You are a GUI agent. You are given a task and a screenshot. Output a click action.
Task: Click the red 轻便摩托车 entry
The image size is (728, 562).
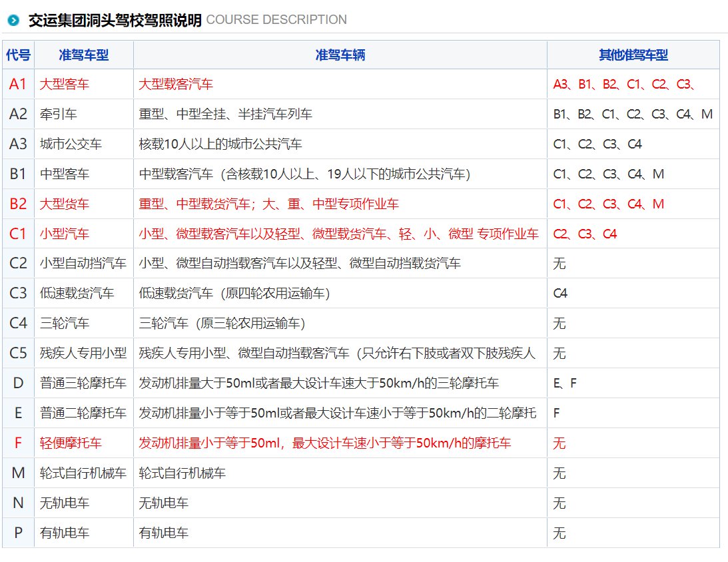(x=71, y=443)
